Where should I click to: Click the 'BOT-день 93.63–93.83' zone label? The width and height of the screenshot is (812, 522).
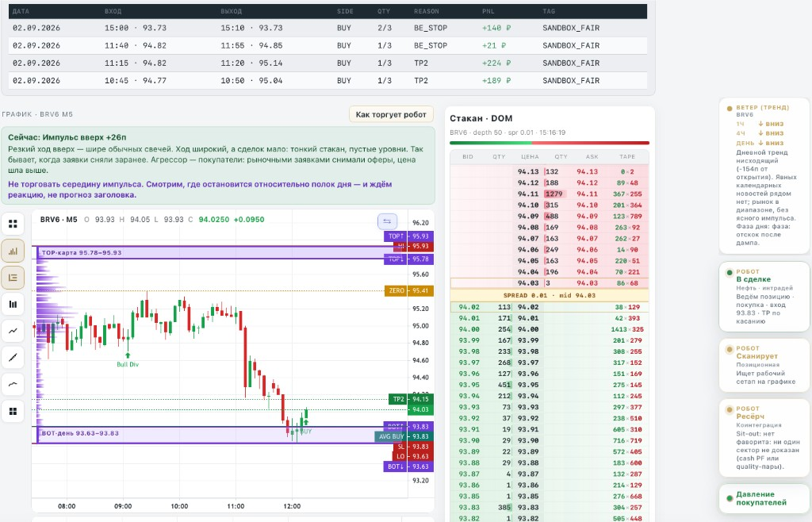(x=80, y=433)
